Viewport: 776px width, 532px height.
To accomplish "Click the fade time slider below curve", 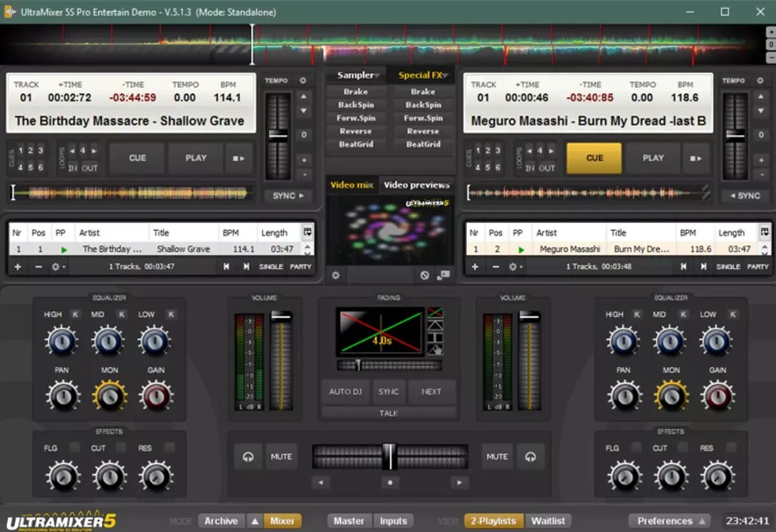I will pyautogui.click(x=389, y=365).
